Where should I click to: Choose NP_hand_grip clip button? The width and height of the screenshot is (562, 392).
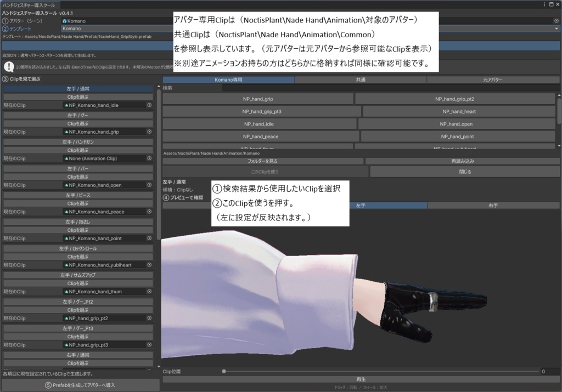258,99
